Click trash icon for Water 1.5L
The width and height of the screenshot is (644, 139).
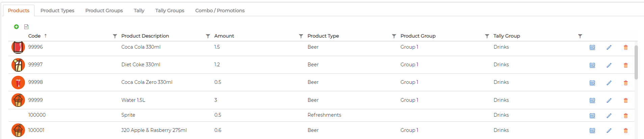click(625, 100)
